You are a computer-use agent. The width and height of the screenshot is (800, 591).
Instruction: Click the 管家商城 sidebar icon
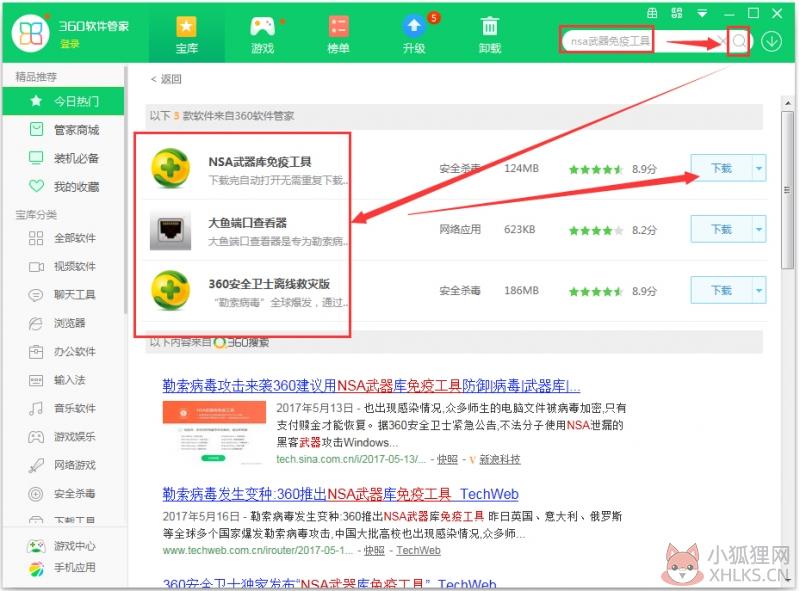pyautogui.click(x=36, y=129)
